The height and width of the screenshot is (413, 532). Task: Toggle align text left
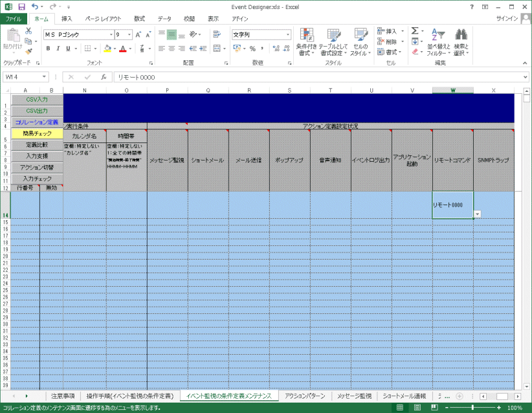click(162, 49)
